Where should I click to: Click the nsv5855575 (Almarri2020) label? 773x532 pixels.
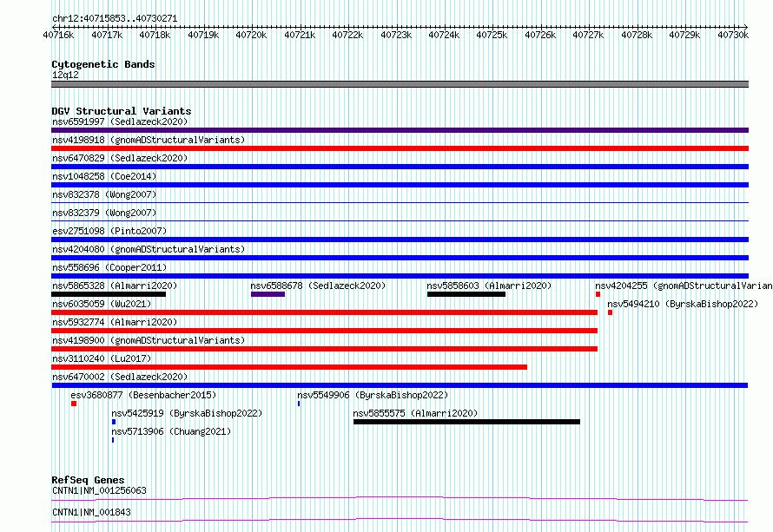pyautogui.click(x=415, y=413)
